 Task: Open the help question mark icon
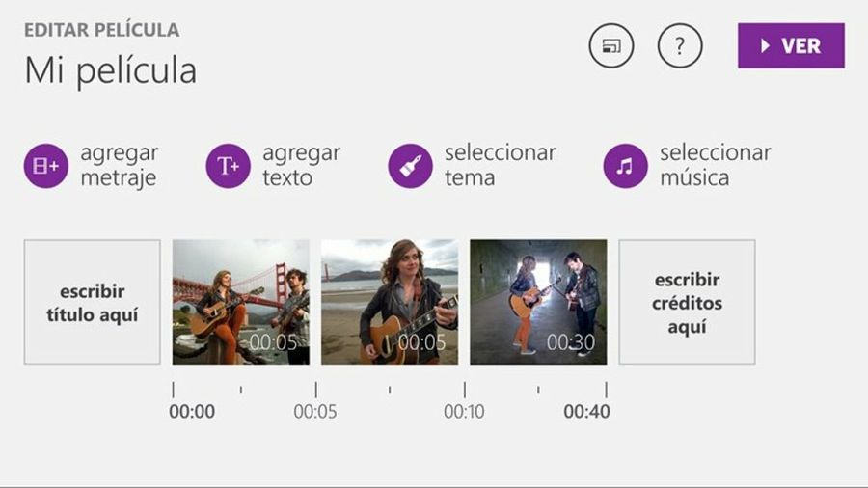click(x=680, y=46)
